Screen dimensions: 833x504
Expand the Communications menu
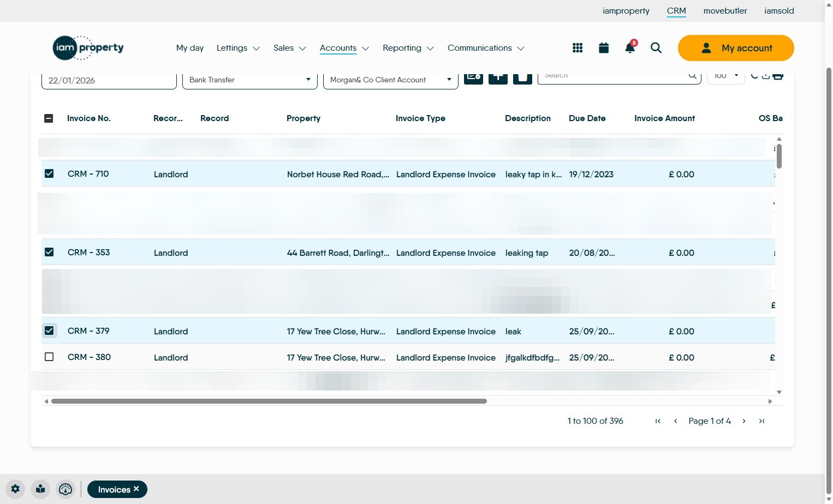click(x=486, y=48)
